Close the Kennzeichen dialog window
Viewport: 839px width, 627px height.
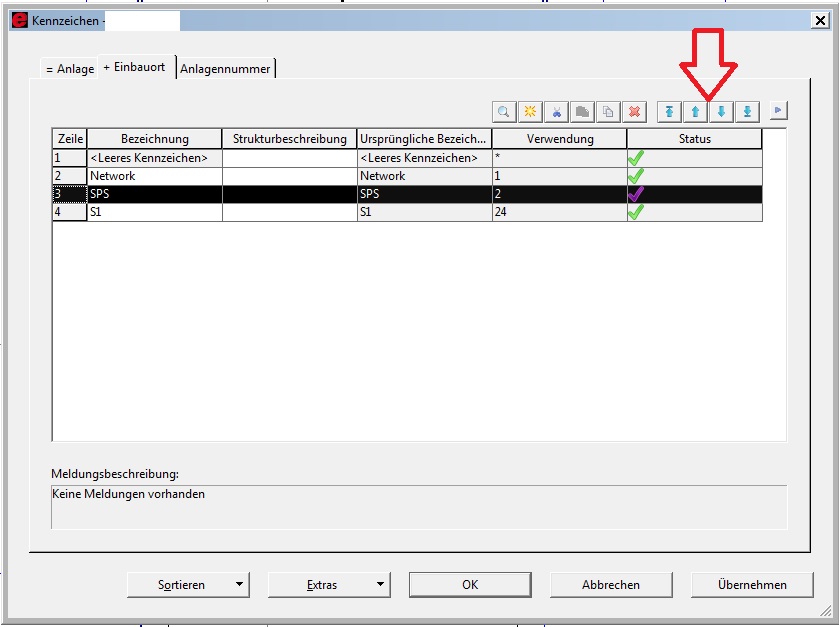tap(820, 20)
